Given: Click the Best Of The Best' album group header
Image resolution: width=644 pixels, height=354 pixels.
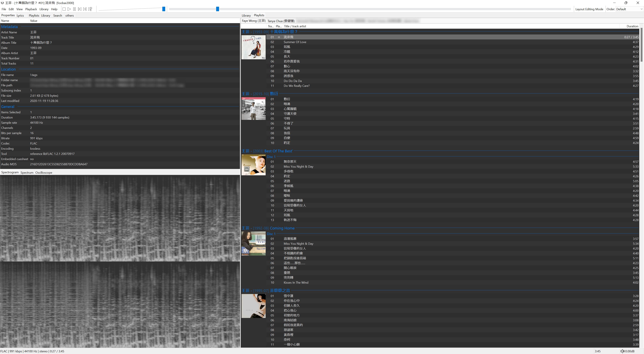Looking at the screenshot, I should (278, 151).
